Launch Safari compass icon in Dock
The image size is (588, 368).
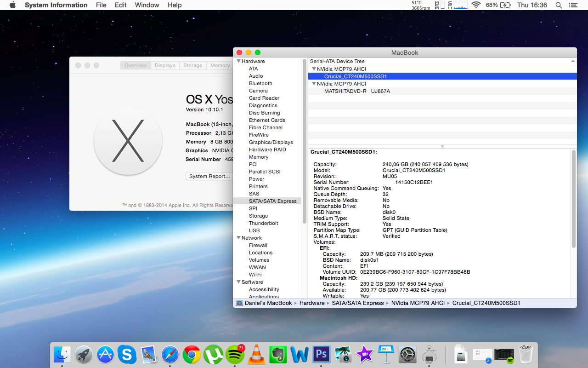[x=170, y=354]
